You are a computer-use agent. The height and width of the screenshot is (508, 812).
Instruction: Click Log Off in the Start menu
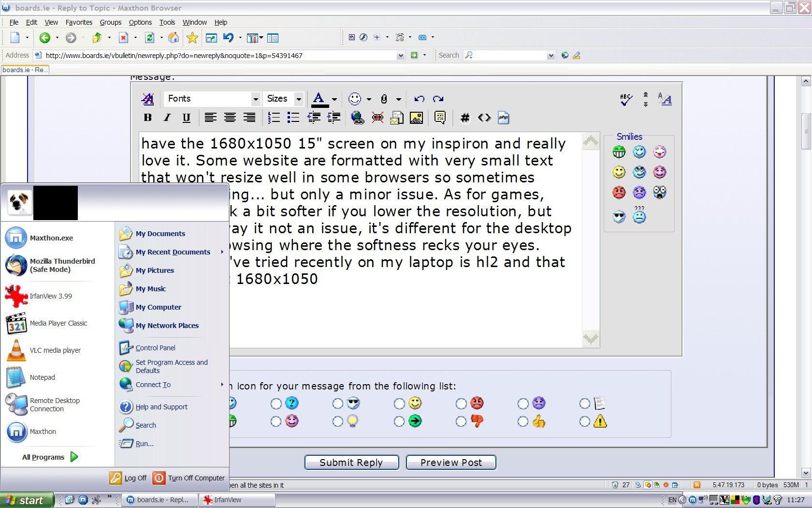tap(128, 478)
